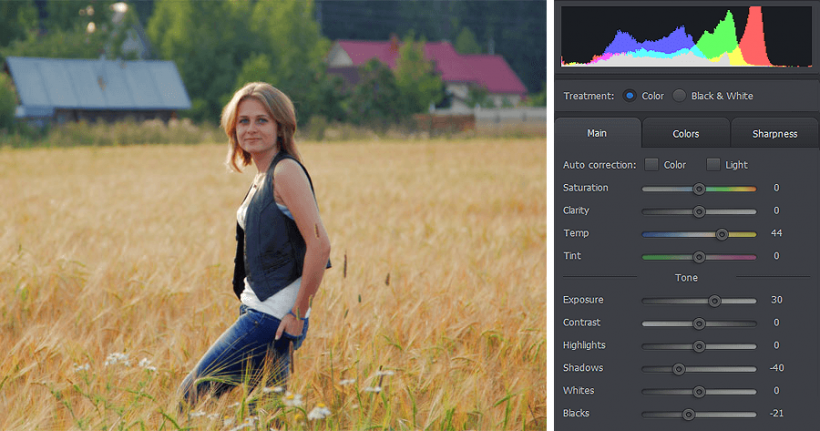
Task: Click the Highlights value 0
Action: point(777,345)
